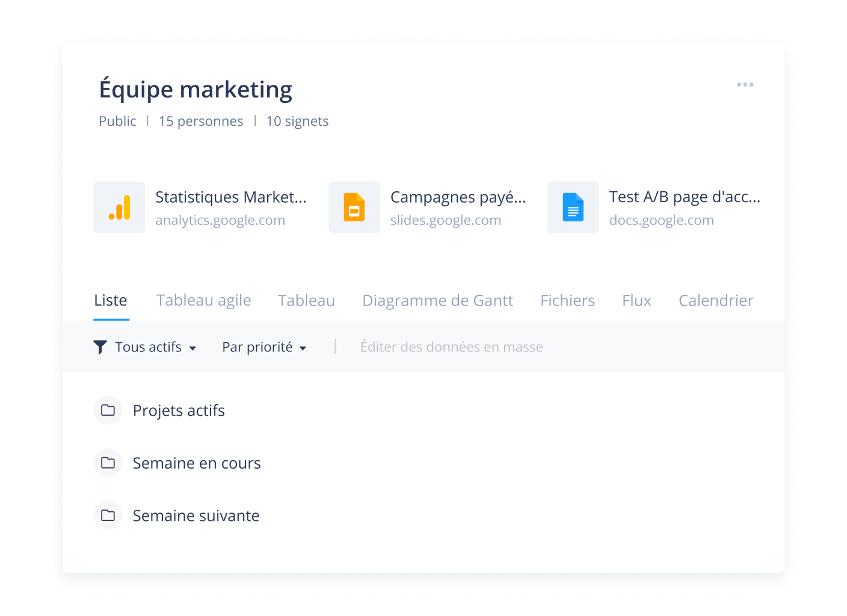The image size is (847, 616).
Task: Click the Google Analytics bookmark icon
Action: [119, 208]
